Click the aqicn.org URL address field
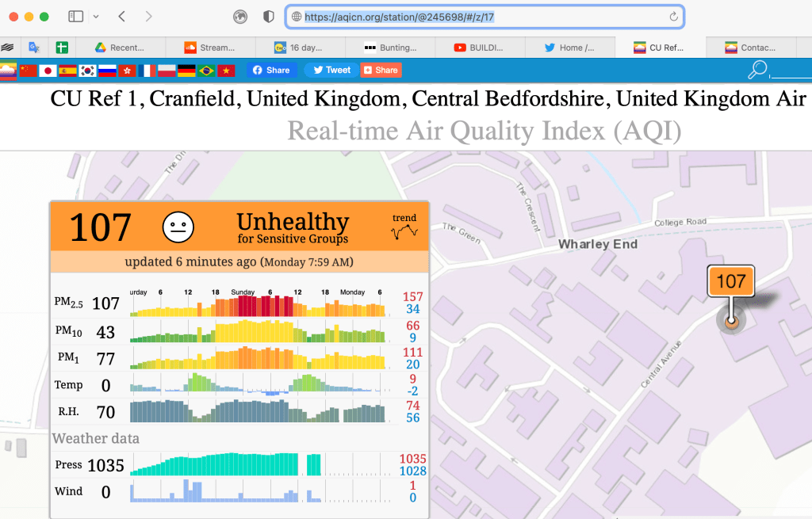Image resolution: width=812 pixels, height=519 pixels. click(x=476, y=17)
